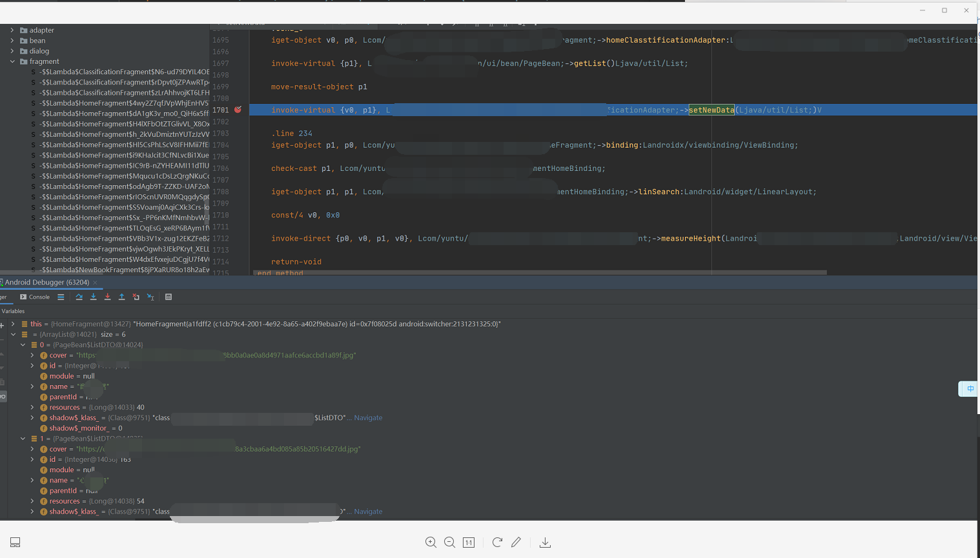This screenshot has height=558, width=980.
Task: Toggle the pencil edit mode at bottom
Action: [x=516, y=543]
